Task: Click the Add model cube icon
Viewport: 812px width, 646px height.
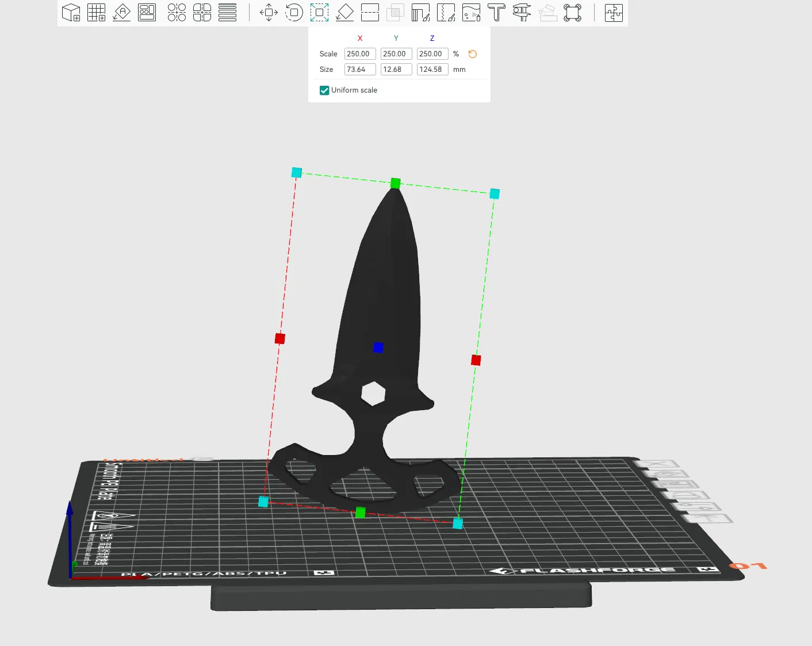Action: pyautogui.click(x=71, y=12)
